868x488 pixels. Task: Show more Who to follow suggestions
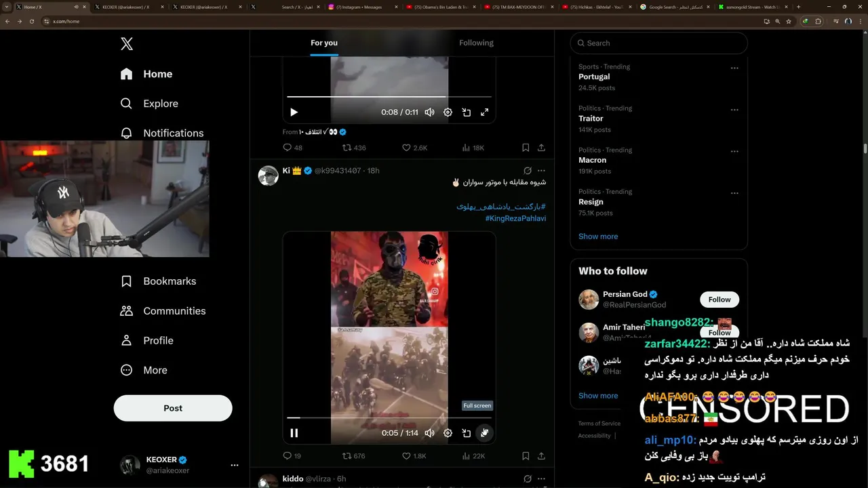click(598, 396)
